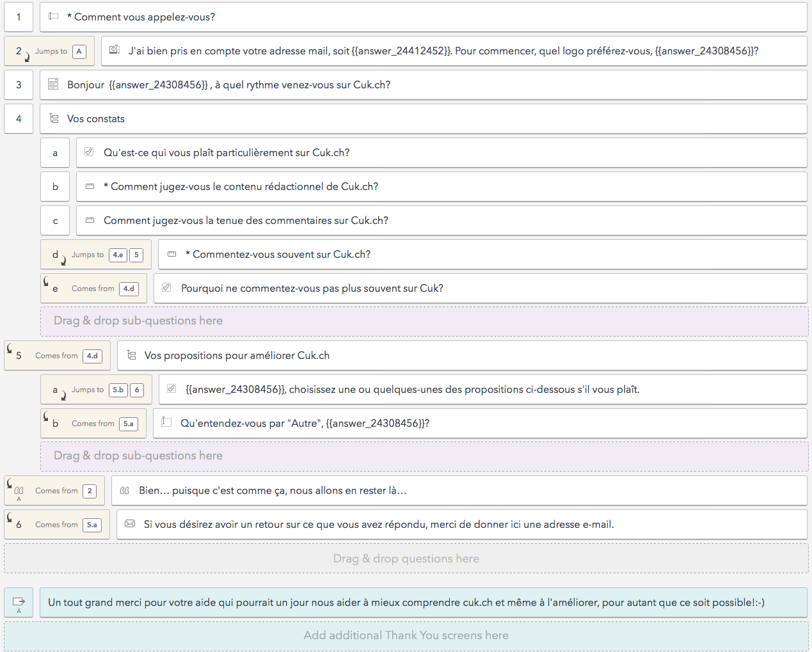Open 'Pourquoi ne commentez-vous pas plus souvent' question
The width and height of the screenshot is (812, 652).
[x=480, y=288]
